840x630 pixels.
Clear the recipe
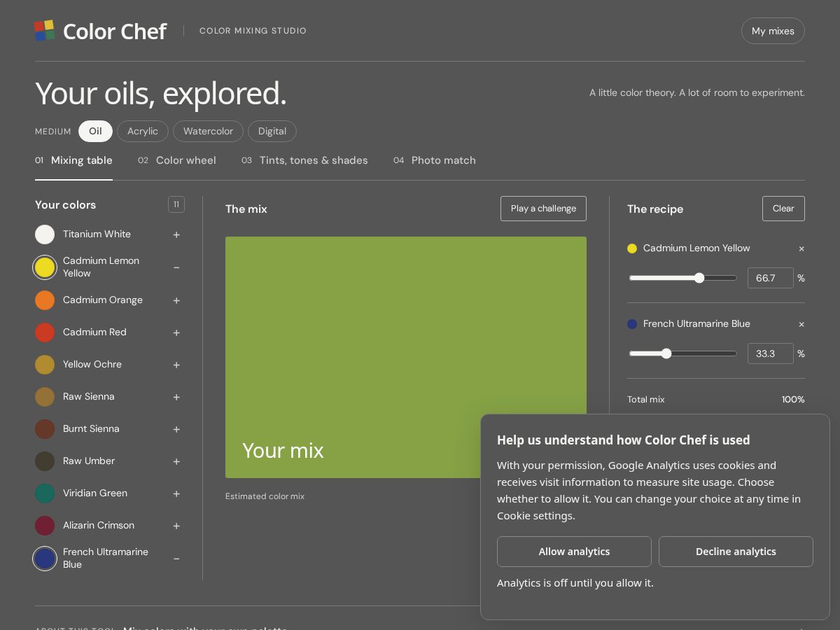click(x=783, y=209)
